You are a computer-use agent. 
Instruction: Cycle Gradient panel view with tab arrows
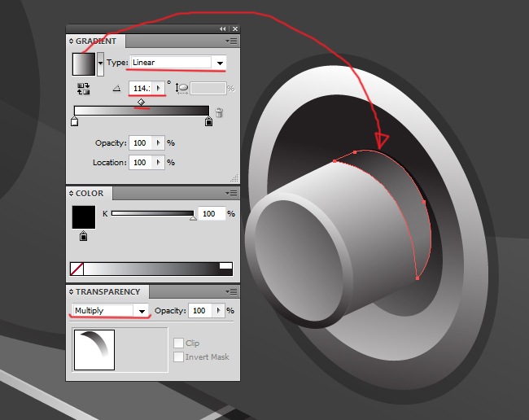(x=71, y=42)
